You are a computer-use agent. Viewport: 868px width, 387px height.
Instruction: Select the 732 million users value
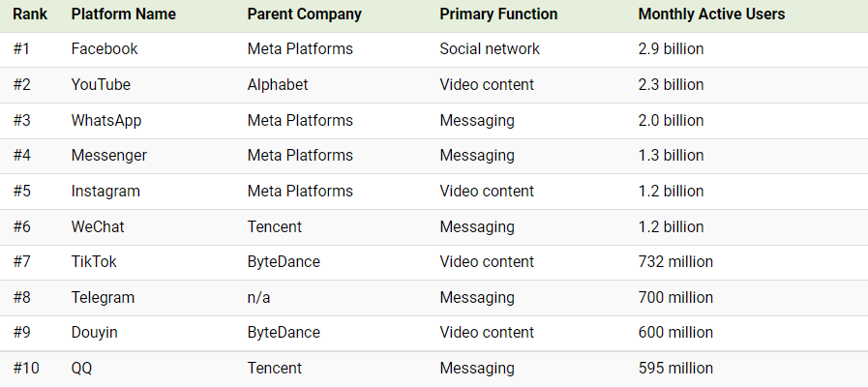pyautogui.click(x=675, y=262)
